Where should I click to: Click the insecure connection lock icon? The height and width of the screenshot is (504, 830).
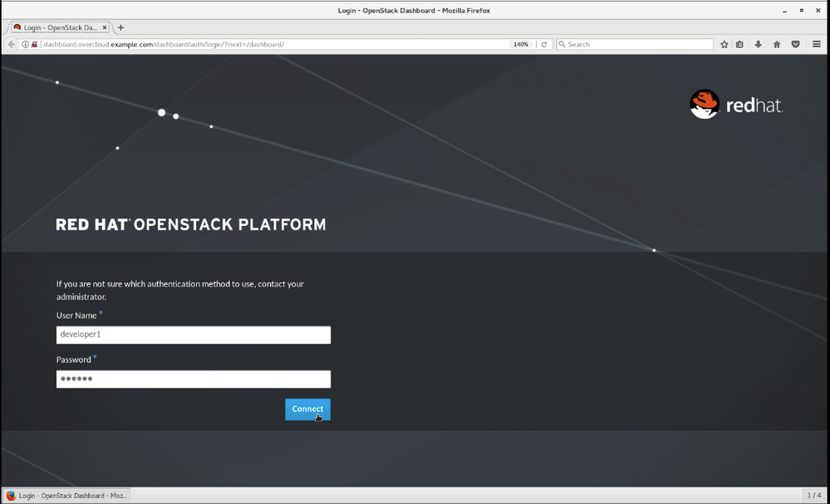point(35,44)
